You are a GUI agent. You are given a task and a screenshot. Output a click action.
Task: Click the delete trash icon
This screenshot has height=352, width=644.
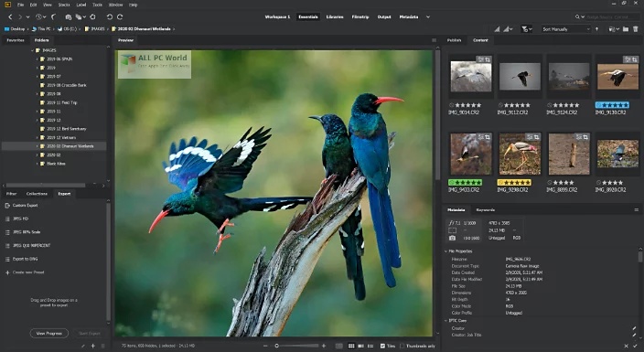click(x=636, y=29)
